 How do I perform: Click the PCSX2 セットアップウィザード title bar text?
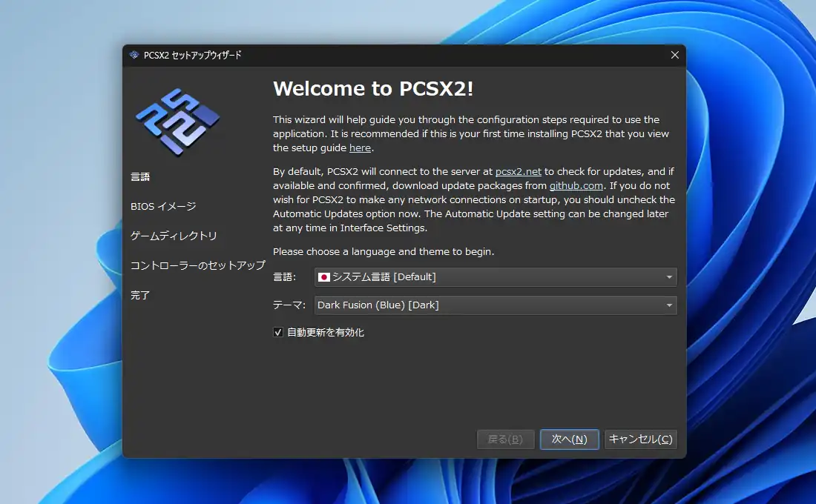point(192,55)
